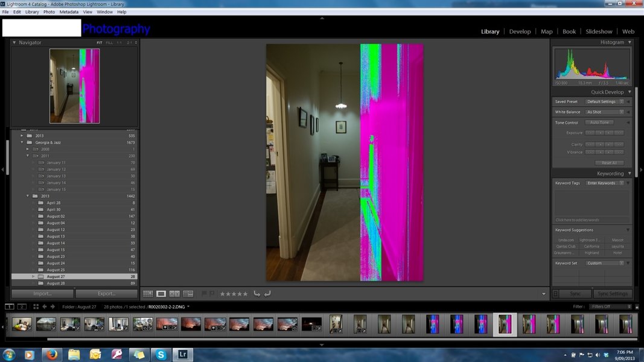
Task: Set flag as picked in toolbar
Action: (x=204, y=294)
